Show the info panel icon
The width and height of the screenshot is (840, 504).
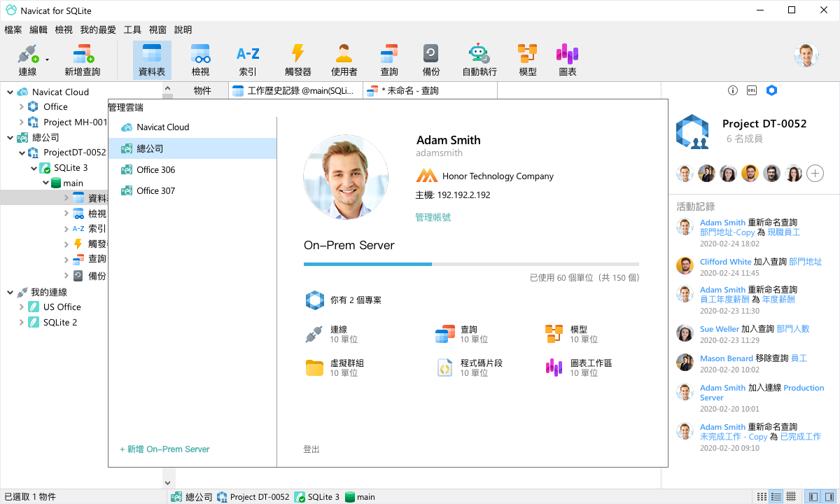click(733, 90)
